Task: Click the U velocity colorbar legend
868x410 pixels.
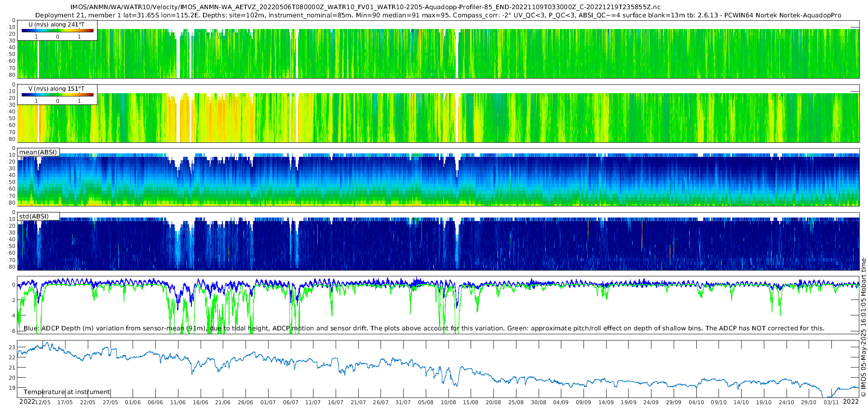Action: click(57, 30)
